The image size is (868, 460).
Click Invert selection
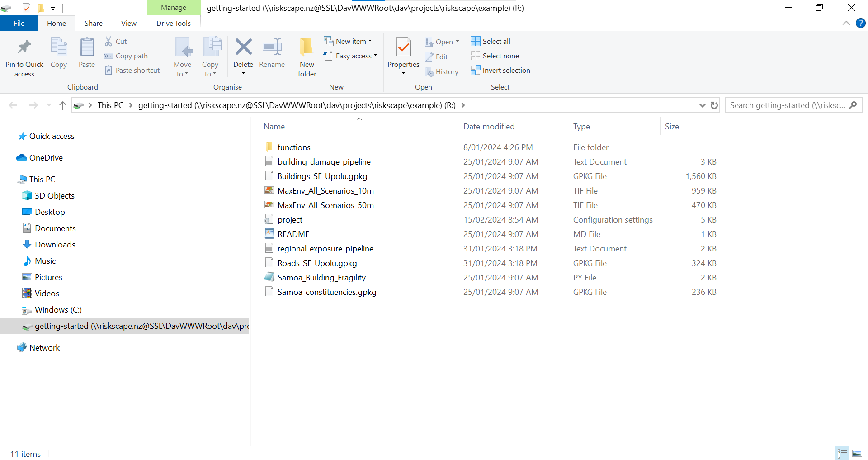pyautogui.click(x=500, y=70)
